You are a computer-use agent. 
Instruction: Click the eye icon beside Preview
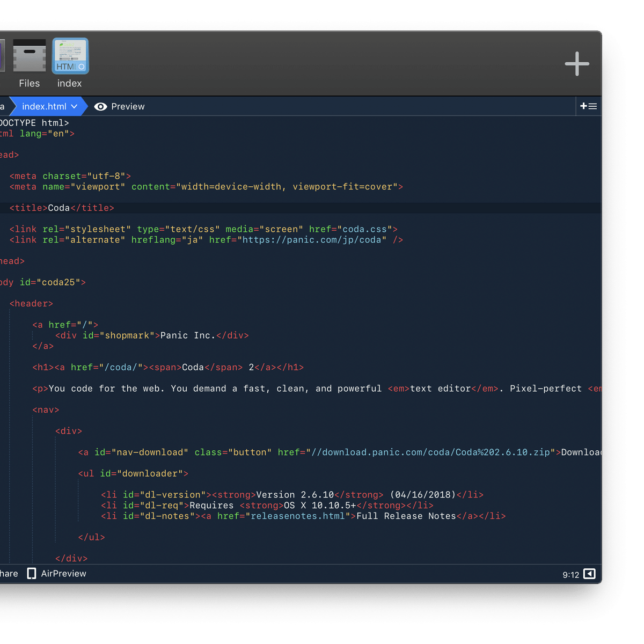[100, 107]
